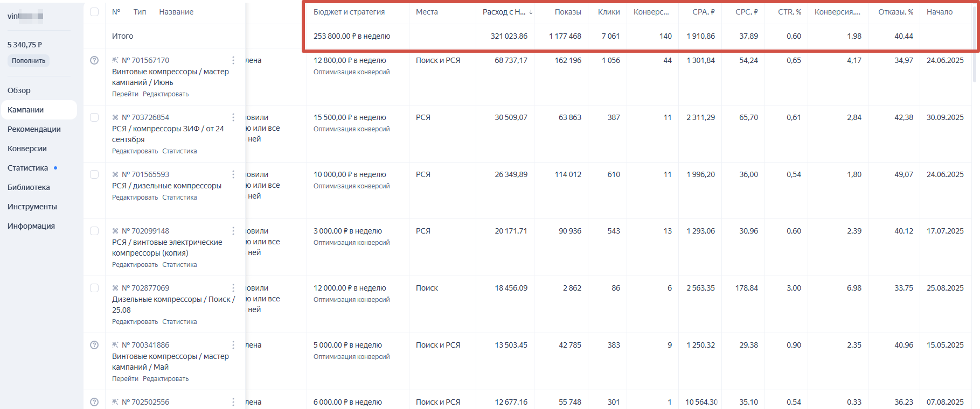
Task: Click campaign type icon for № 701565593
Action: pyautogui.click(x=115, y=174)
